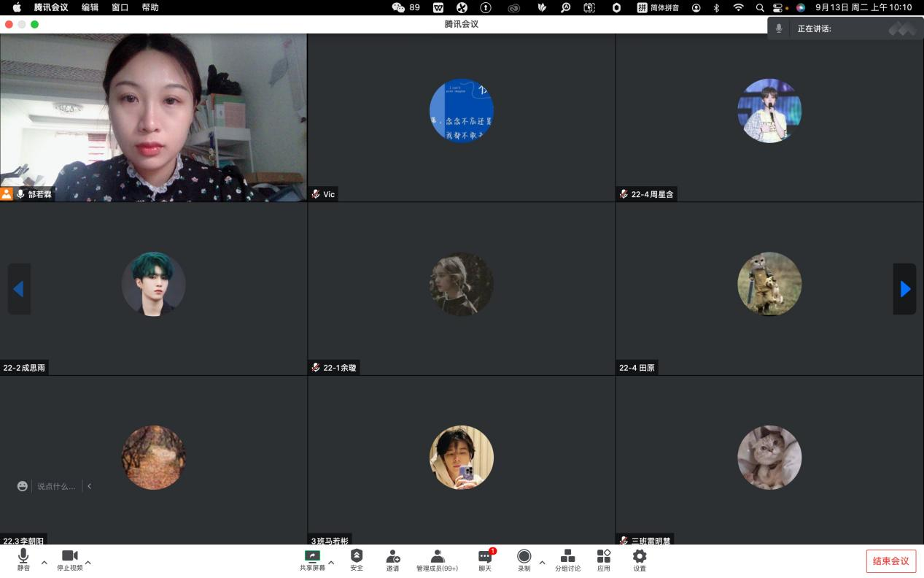924x578 pixels.
Task: Open 设置 (Settings) gear icon
Action: coord(639,557)
